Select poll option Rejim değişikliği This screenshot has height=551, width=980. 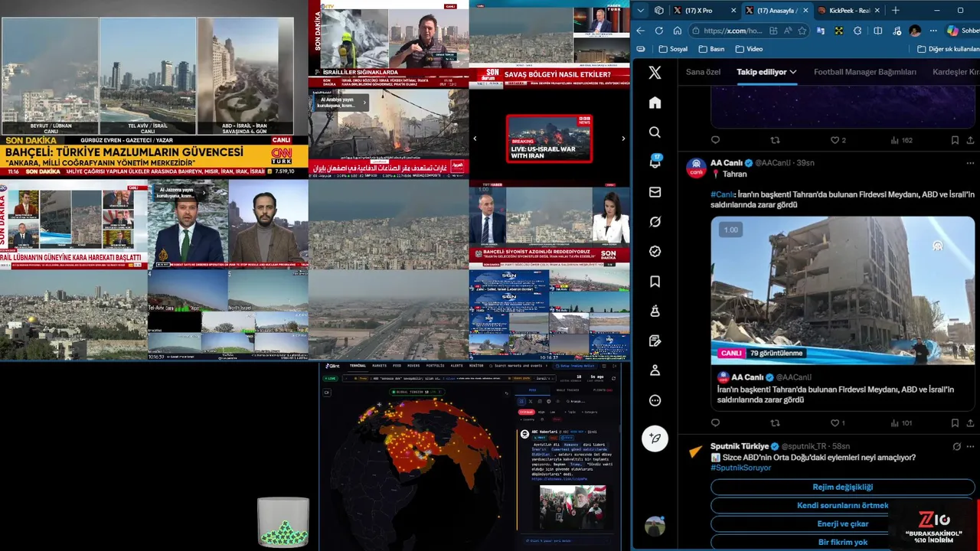coord(842,487)
